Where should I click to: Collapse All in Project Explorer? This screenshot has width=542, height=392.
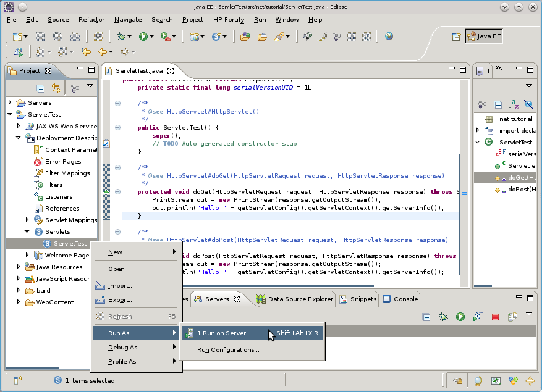pyautogui.click(x=40, y=88)
